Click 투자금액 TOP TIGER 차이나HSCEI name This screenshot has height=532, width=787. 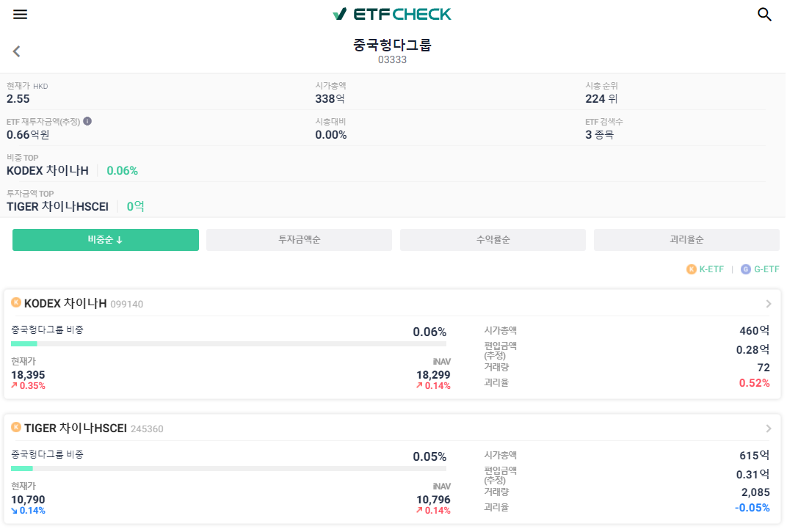click(x=57, y=207)
